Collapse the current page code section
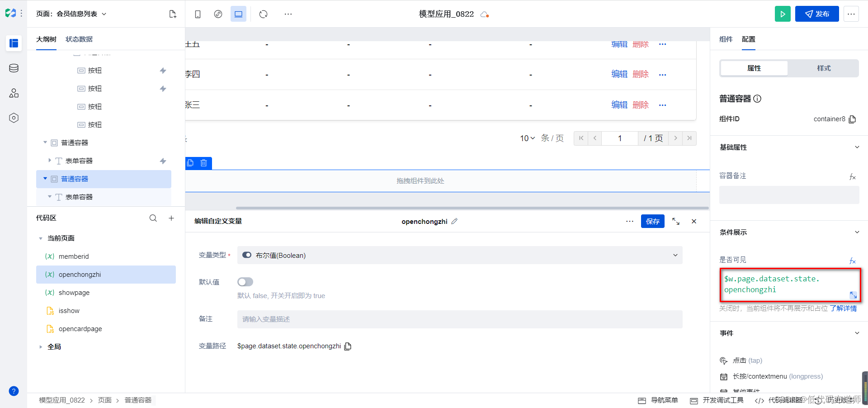The height and width of the screenshot is (408, 868). coord(41,238)
